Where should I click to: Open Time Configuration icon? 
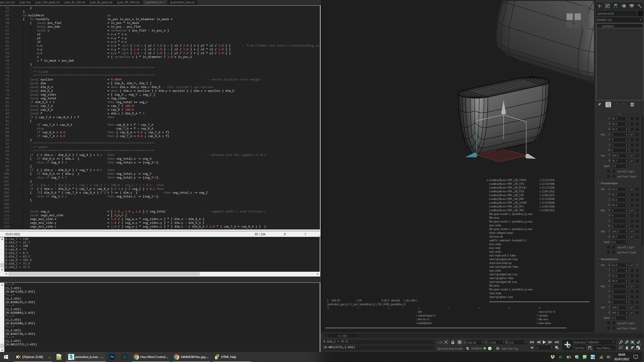557,348
